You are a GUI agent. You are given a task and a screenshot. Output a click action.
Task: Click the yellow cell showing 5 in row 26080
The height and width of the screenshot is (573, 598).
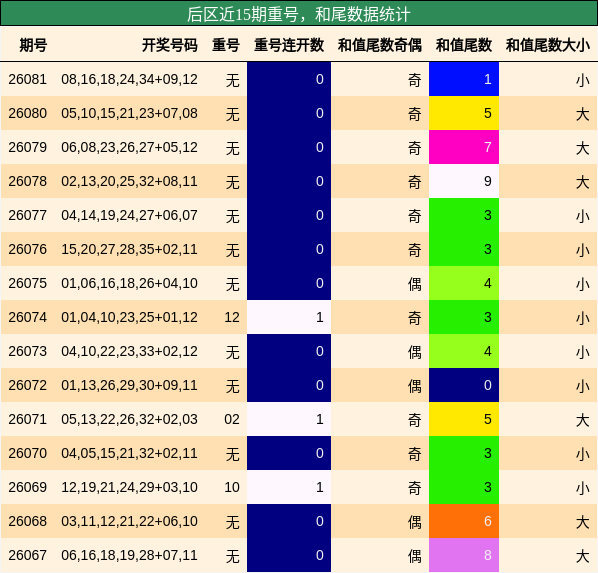coord(464,113)
